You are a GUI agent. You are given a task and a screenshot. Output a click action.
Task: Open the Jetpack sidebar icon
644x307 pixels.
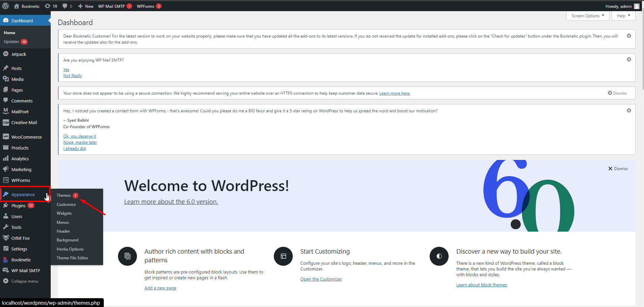(x=6, y=54)
